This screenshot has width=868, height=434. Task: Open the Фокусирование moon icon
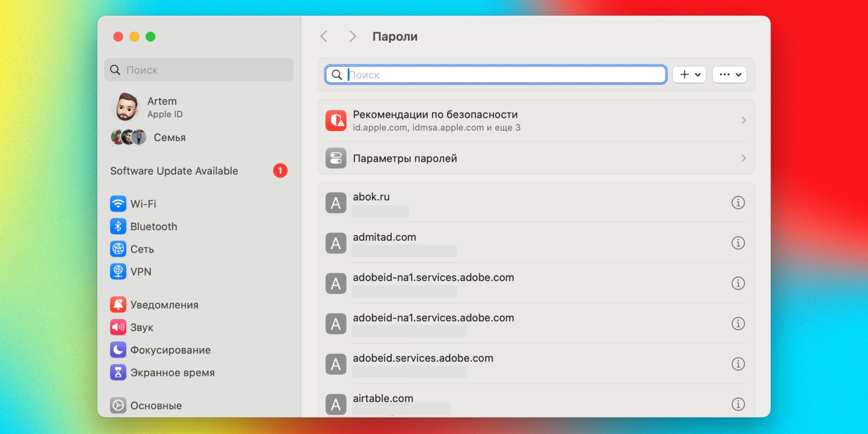click(x=118, y=350)
